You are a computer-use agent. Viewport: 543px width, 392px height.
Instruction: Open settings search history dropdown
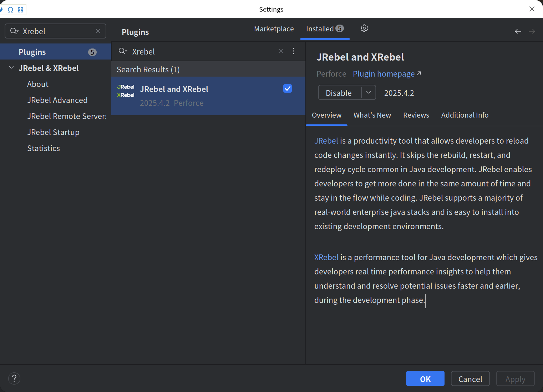[x=14, y=31]
